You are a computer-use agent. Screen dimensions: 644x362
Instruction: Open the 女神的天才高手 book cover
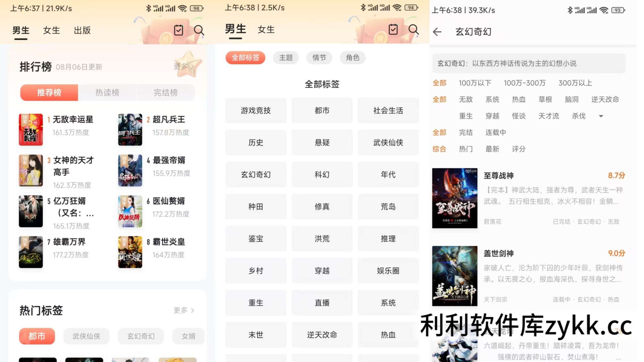tap(31, 170)
